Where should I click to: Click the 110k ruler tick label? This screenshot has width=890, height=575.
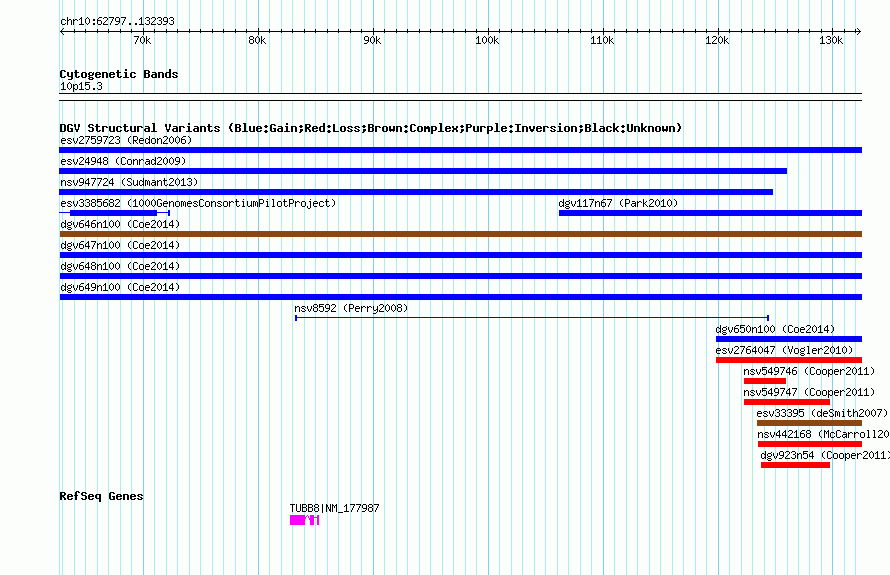[602, 40]
